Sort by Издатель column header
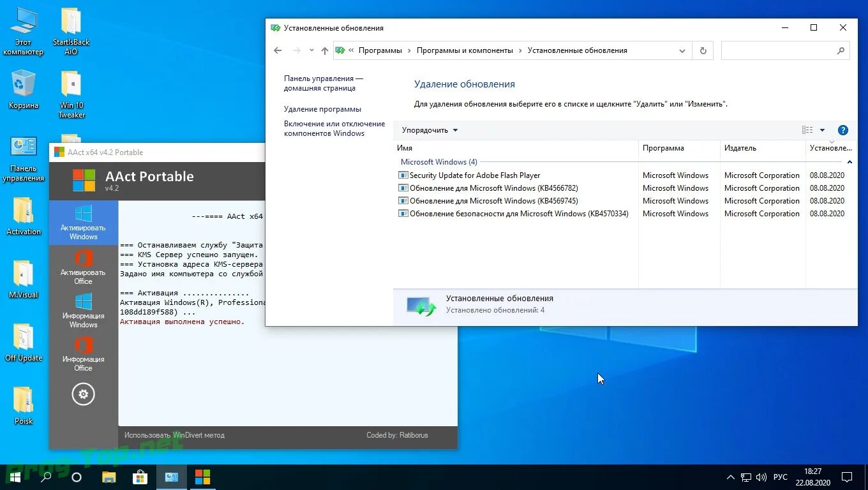The height and width of the screenshot is (490, 868). coord(763,148)
